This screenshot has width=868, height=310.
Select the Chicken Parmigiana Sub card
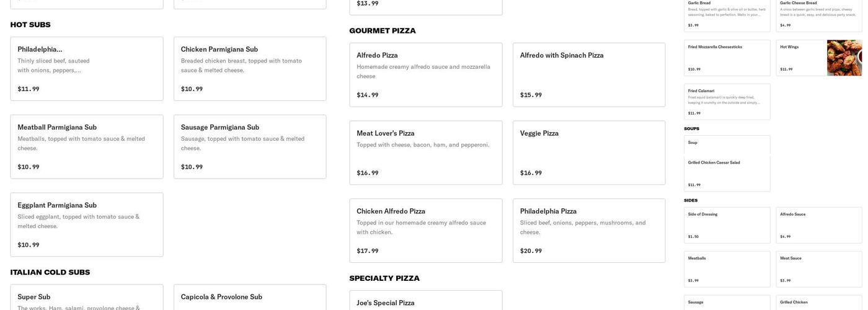pyautogui.click(x=250, y=69)
